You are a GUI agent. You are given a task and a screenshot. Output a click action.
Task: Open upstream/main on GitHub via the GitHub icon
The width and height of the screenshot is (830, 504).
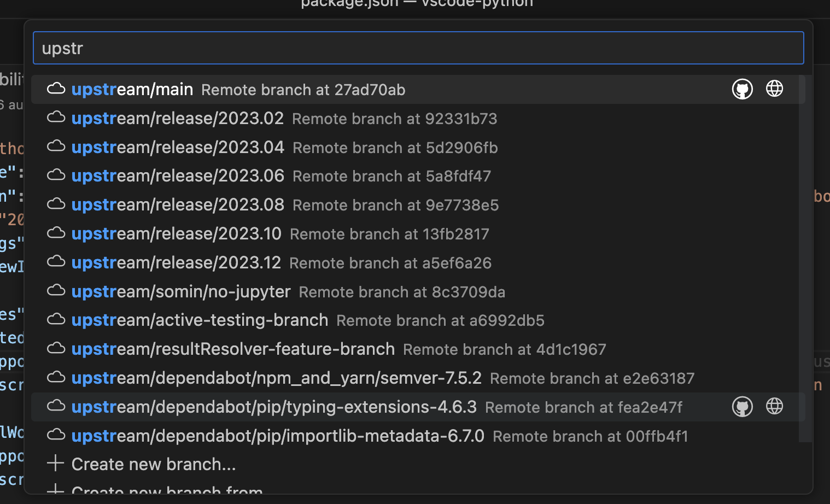pyautogui.click(x=742, y=89)
